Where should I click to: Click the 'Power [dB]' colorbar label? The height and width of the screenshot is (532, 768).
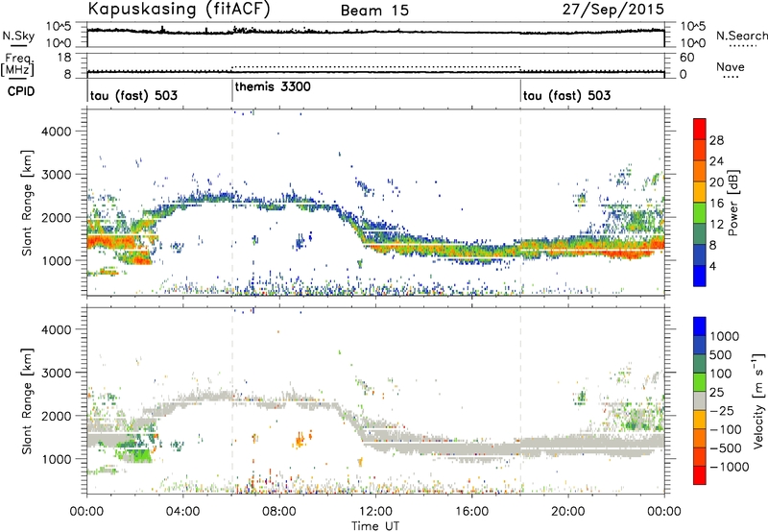point(732,203)
